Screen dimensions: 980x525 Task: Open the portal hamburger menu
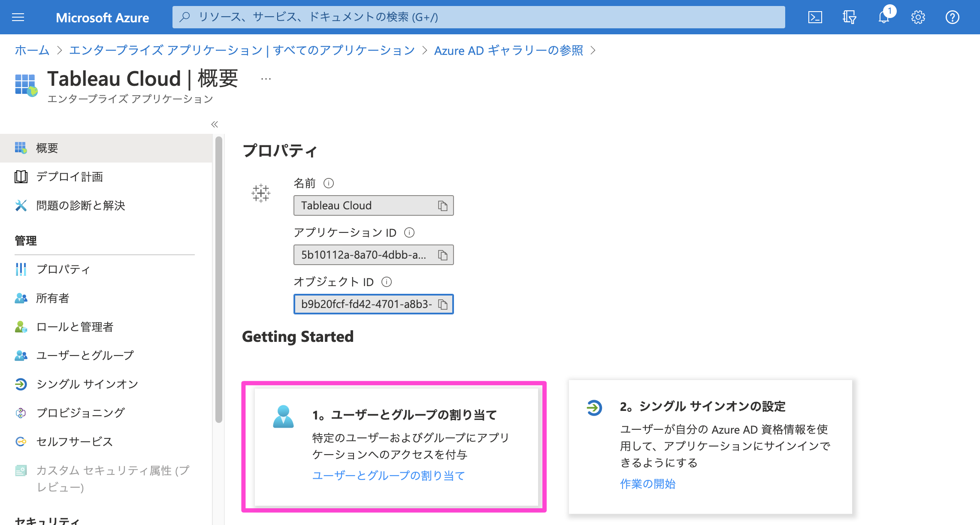tap(18, 17)
